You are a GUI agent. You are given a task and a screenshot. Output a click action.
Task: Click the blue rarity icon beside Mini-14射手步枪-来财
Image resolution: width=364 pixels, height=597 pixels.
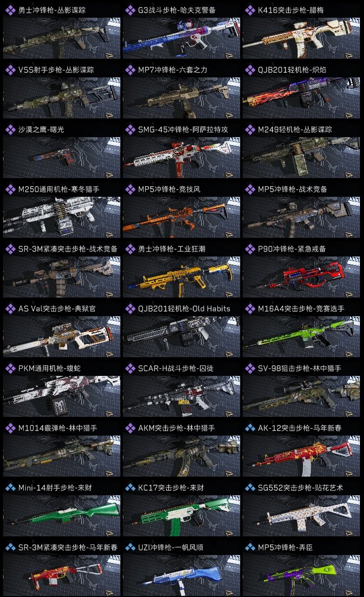coord(10,488)
